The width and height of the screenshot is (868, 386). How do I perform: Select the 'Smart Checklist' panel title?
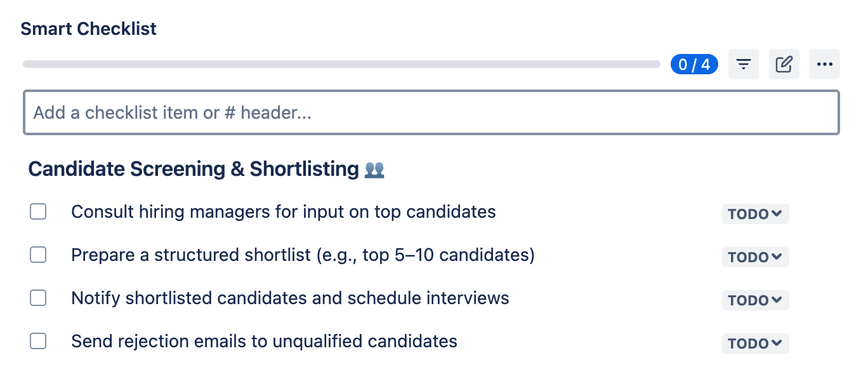[x=89, y=29]
